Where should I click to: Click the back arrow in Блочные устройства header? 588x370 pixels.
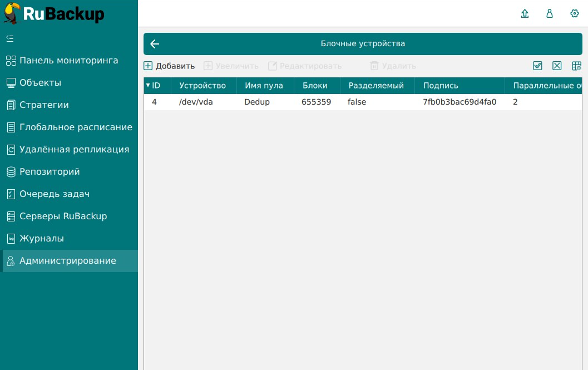[x=155, y=44]
